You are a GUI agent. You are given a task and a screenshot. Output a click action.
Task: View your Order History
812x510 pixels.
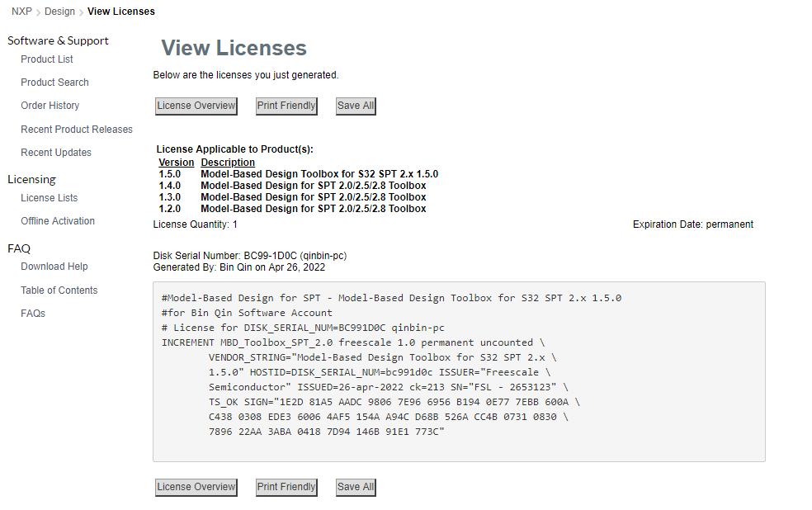[x=50, y=105]
